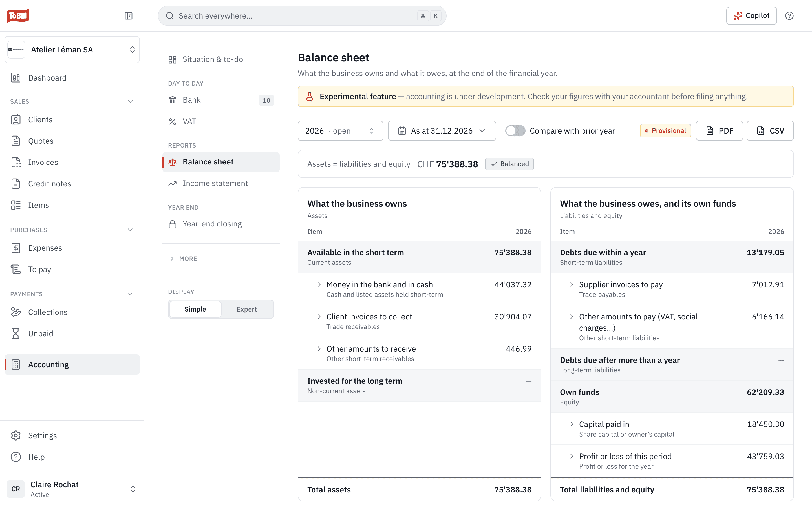This screenshot has width=812, height=507.
Task: Open Year-end closing with the lock icon
Action: tap(173, 224)
